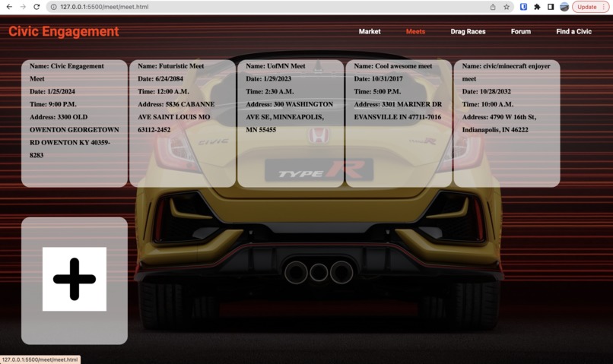
Task: Click the Time: 10:00 A.M. text
Action: [x=488, y=104]
